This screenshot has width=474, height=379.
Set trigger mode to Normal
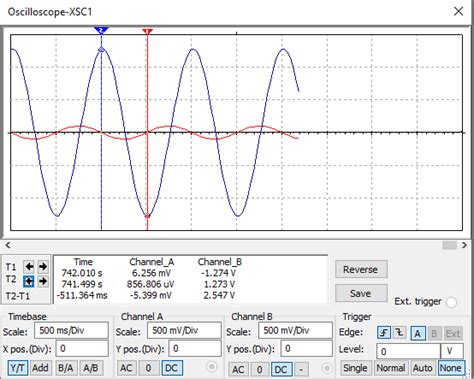tap(391, 368)
